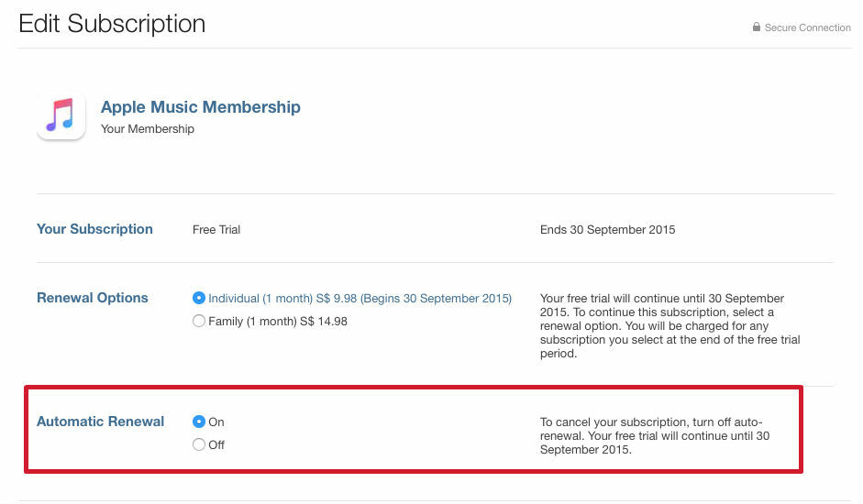The image size is (863, 504).
Task: Click the Ends 30 September 2015 text
Action: (608, 229)
